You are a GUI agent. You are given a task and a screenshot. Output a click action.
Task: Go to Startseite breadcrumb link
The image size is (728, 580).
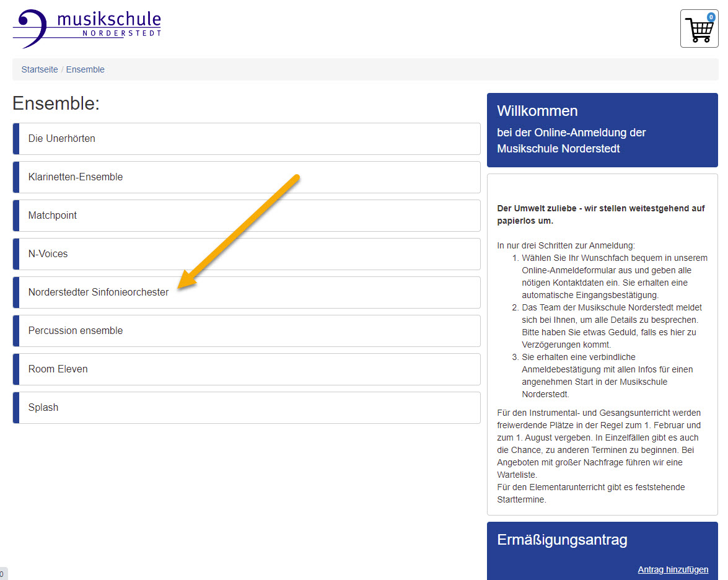point(40,69)
